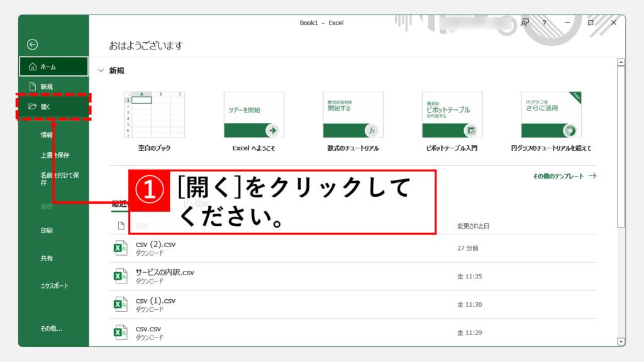Open the ホーム home item in sidebar

click(x=53, y=67)
